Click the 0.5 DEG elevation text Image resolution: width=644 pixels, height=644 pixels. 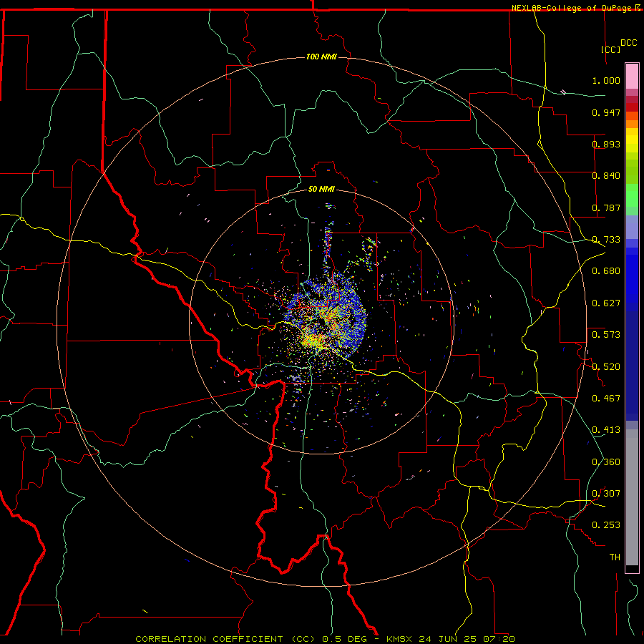pos(345,639)
